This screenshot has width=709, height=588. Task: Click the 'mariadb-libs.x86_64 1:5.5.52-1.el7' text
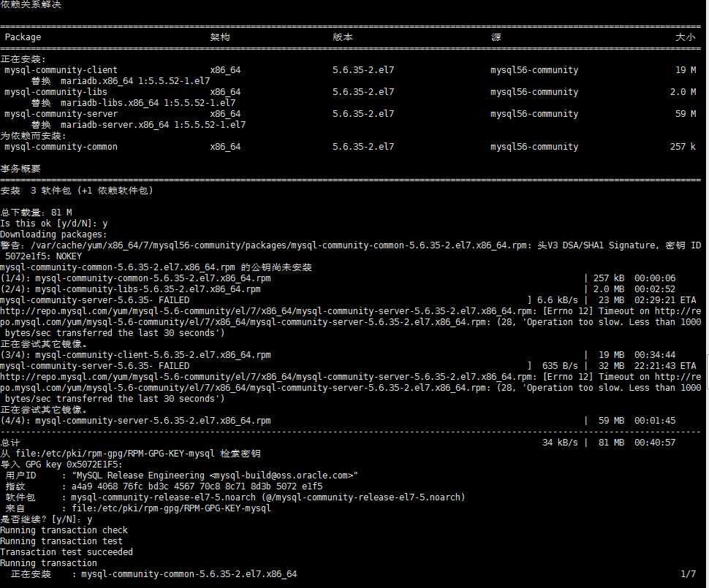pos(148,102)
